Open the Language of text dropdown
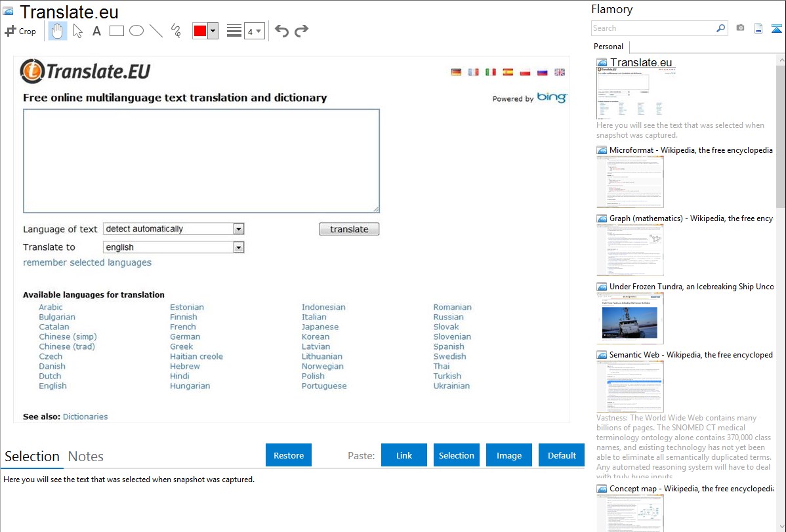The height and width of the screenshot is (532, 786). [173, 229]
